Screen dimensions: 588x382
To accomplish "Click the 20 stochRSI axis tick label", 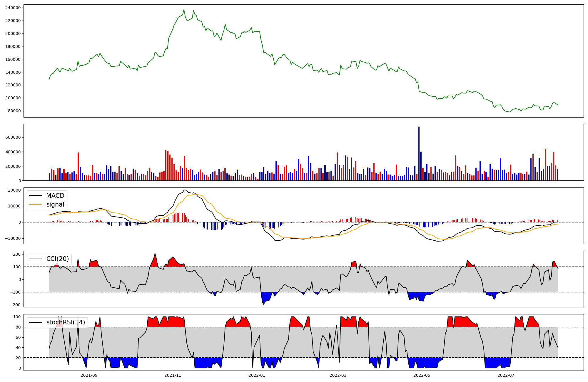I will (18, 358).
